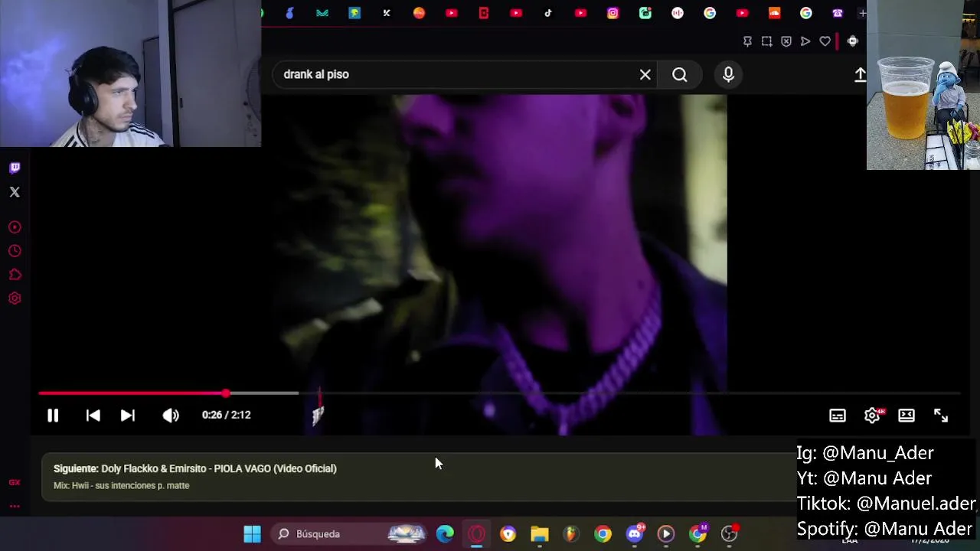Start voice search with the microphone
Viewport: 980px width, 551px height.
(728, 74)
